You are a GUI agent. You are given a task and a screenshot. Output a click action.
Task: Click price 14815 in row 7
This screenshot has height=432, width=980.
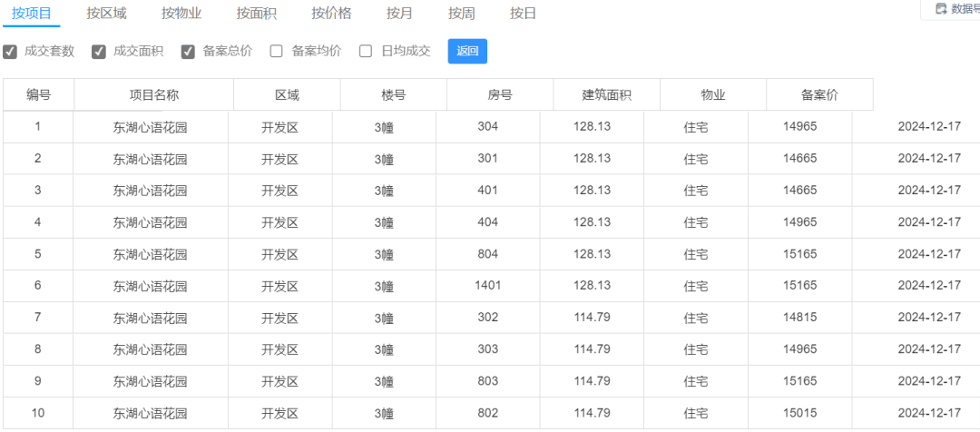pyautogui.click(x=800, y=317)
